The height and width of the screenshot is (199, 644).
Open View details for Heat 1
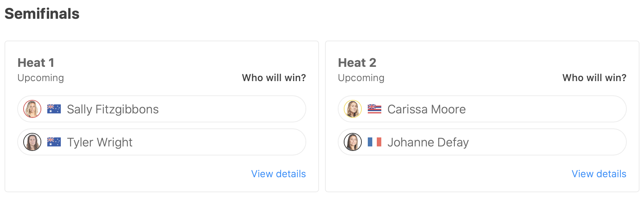[278, 174]
